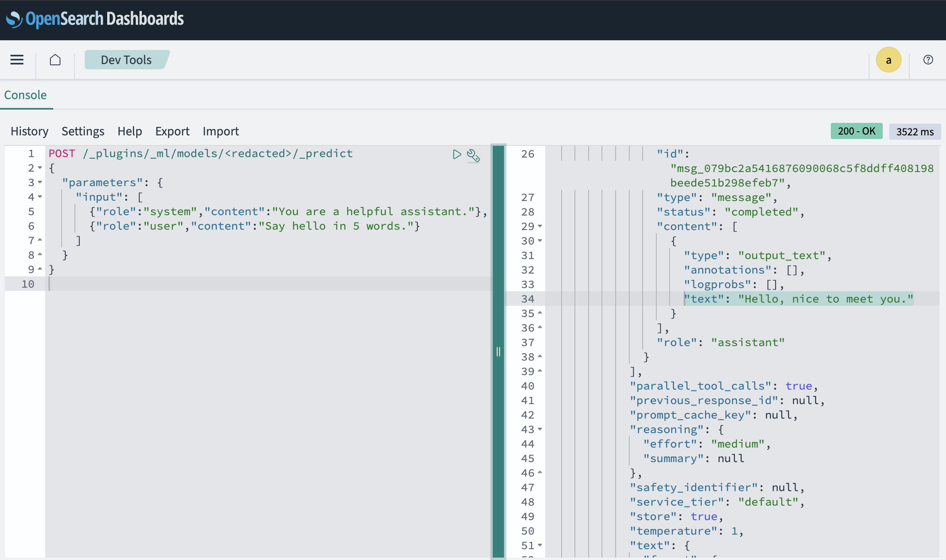
Task: Fold the "input" array on line 4
Action: coord(40,197)
